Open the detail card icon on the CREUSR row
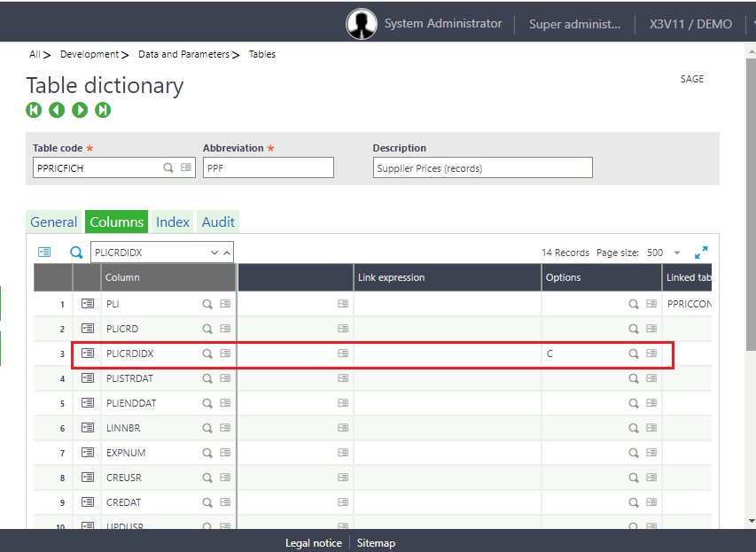The height and width of the screenshot is (552, 756). click(87, 477)
